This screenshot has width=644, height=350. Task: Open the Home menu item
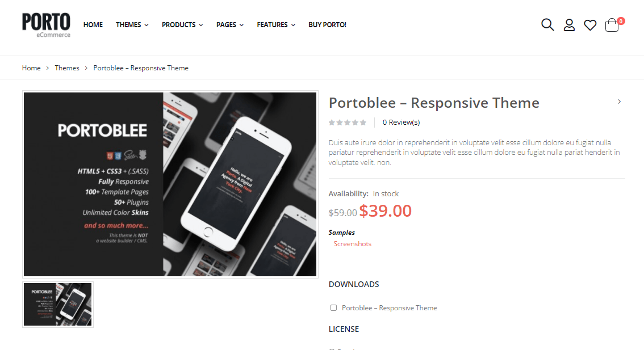pyautogui.click(x=93, y=24)
